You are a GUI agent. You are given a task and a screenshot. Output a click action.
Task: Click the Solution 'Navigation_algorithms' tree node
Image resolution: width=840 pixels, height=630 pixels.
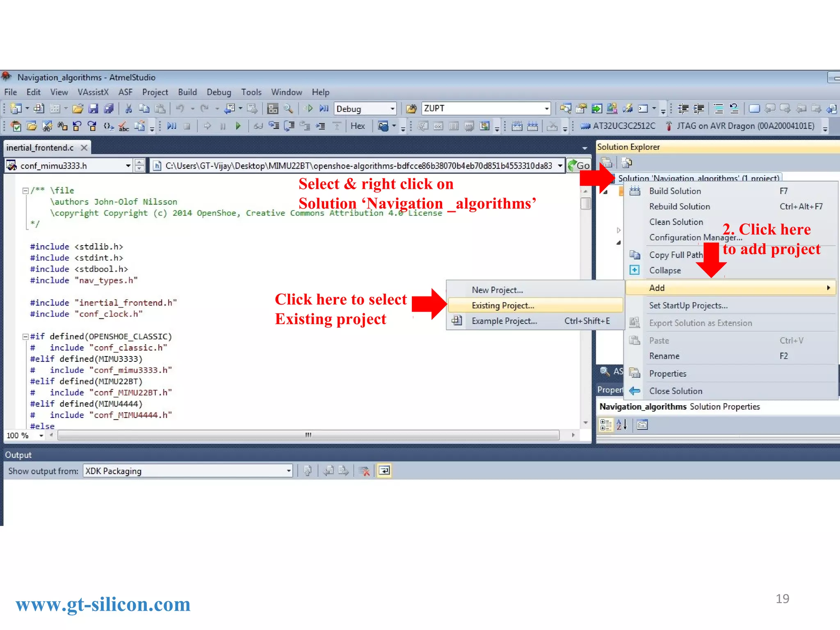[x=698, y=178]
